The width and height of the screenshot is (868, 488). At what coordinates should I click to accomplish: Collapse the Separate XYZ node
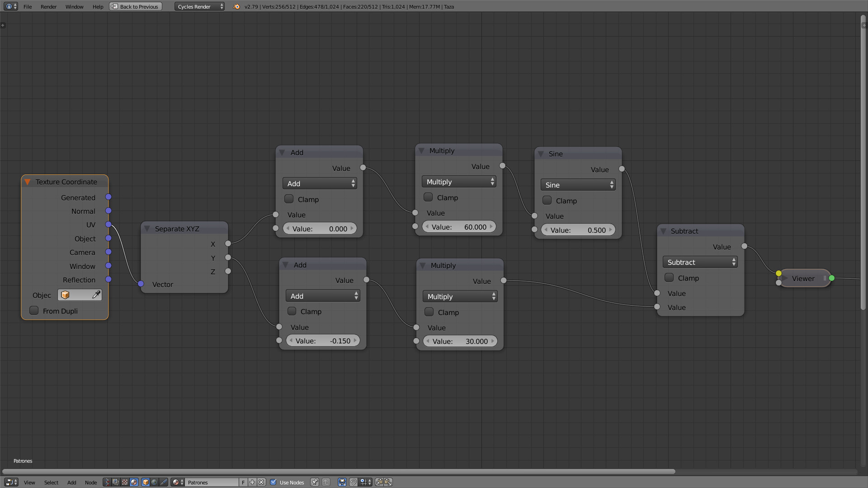(147, 229)
